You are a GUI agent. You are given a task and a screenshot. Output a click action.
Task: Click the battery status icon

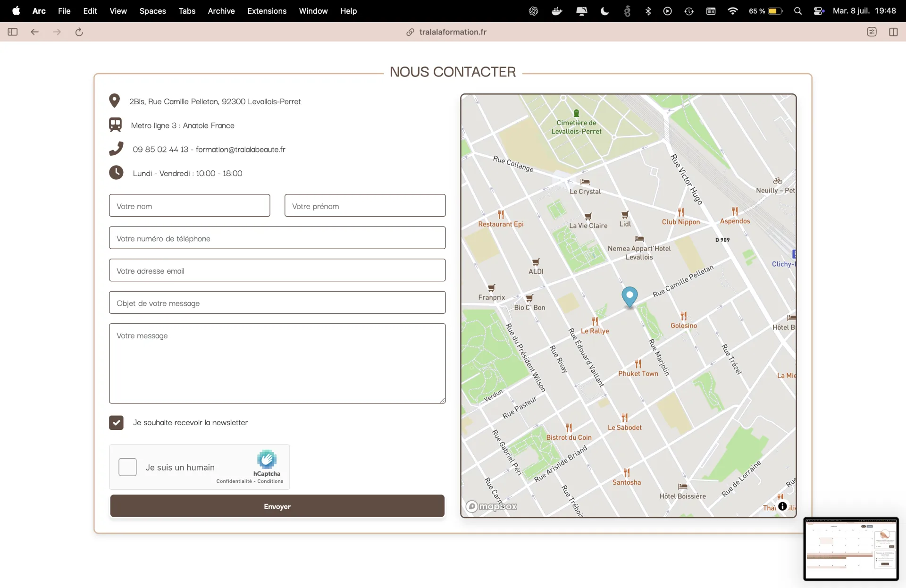[775, 11]
